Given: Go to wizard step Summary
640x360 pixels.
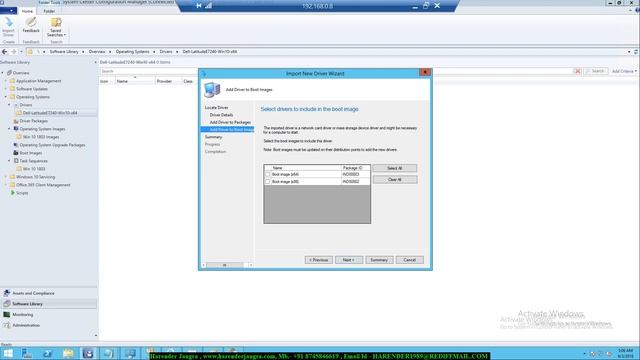Looking at the screenshot, I should (x=213, y=137).
